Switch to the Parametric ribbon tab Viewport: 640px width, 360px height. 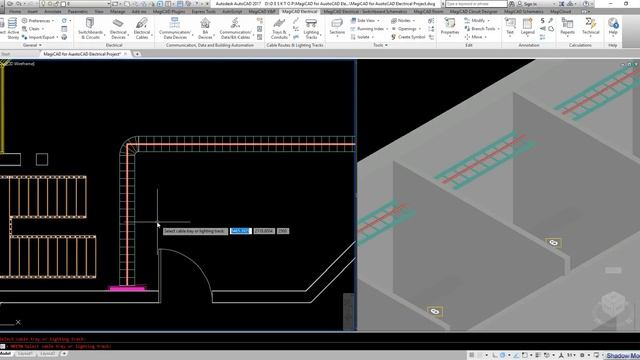point(78,11)
